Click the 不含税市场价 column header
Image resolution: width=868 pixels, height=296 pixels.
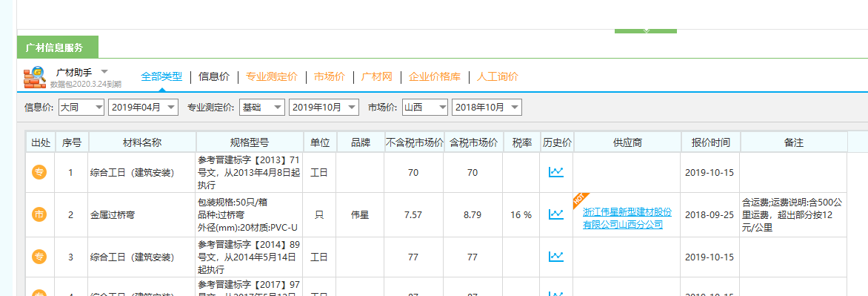point(414,142)
